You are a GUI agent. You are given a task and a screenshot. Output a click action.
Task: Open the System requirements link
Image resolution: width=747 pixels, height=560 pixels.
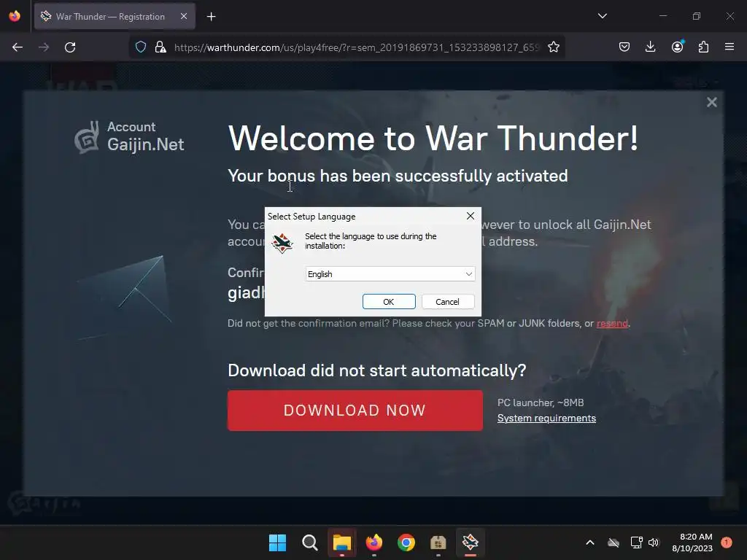(x=546, y=418)
